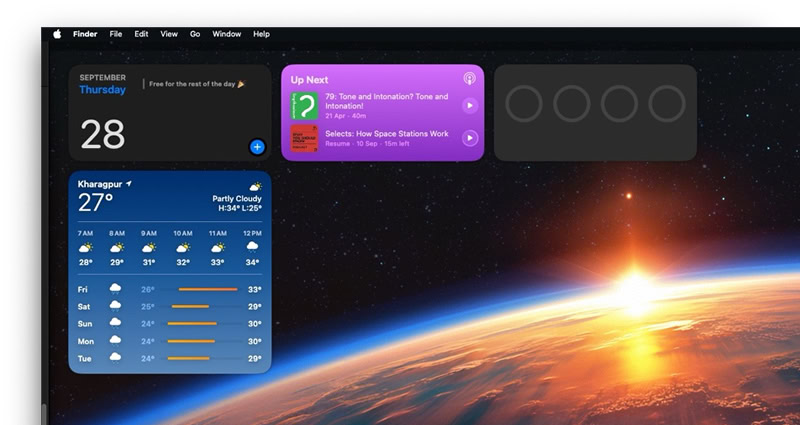
Task: Click the 27° current temperature
Action: 95,203
